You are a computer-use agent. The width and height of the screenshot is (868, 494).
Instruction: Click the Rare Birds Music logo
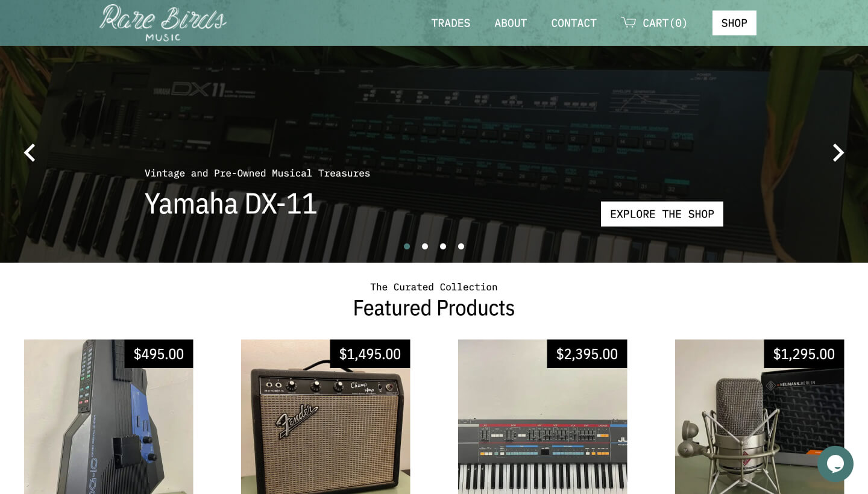coord(163,23)
